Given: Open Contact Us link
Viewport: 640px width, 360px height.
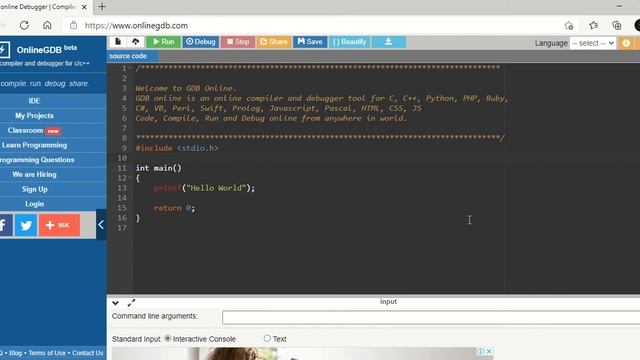Looking at the screenshot, I should pos(88,353).
